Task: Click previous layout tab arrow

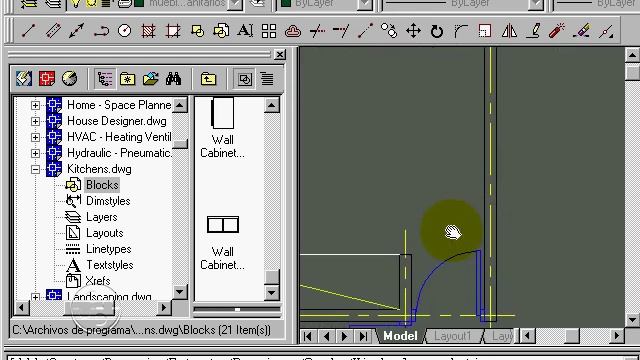Action: (x=326, y=336)
